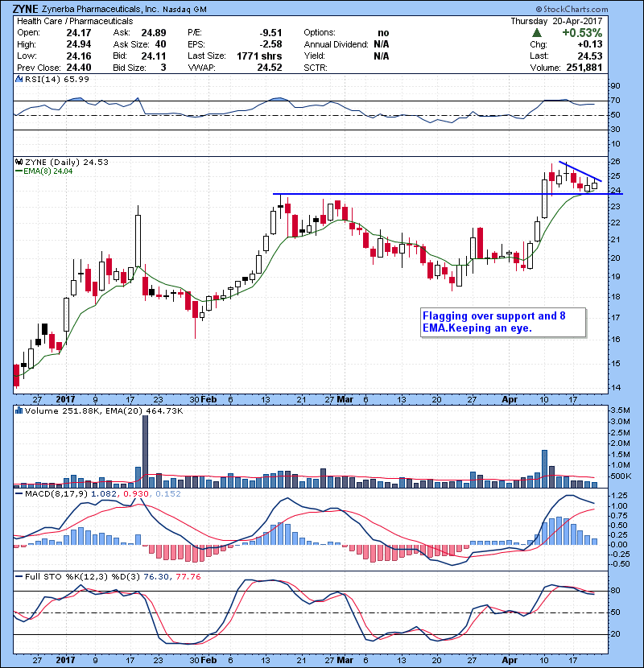
Task: Click the +0.53% percent change figure
Action: tap(582, 33)
